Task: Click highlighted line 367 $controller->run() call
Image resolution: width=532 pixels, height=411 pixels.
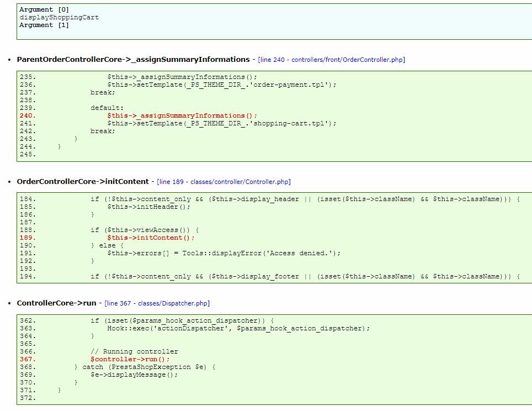Action: (130, 360)
